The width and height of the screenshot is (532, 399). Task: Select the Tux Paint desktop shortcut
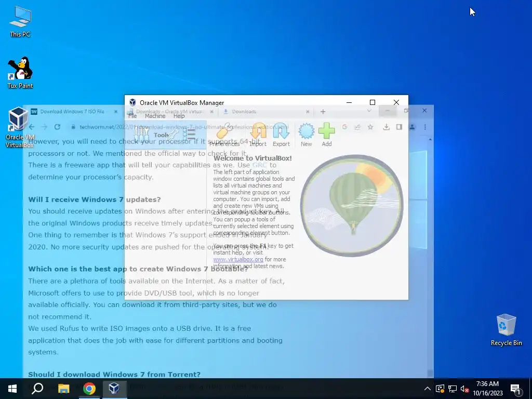20,73
